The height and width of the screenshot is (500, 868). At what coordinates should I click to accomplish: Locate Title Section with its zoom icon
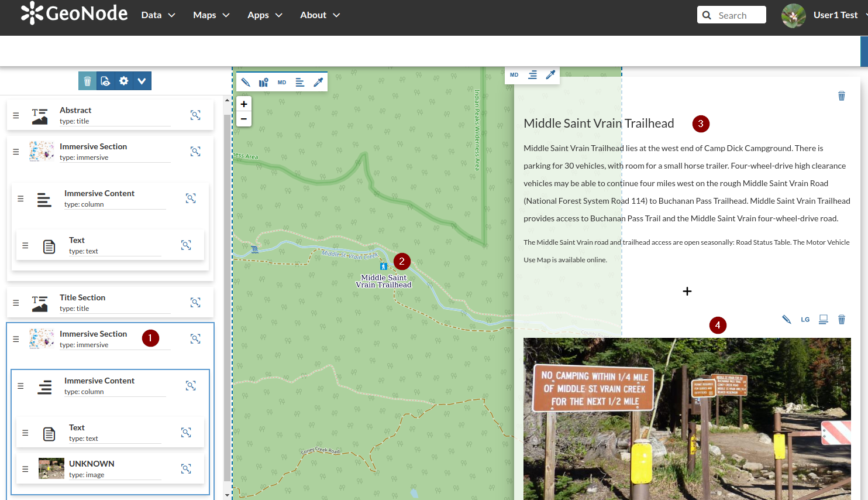click(x=195, y=303)
